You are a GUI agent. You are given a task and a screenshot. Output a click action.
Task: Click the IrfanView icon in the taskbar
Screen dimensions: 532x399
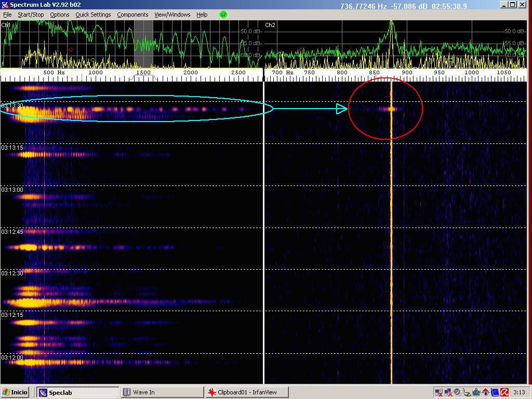point(212,392)
